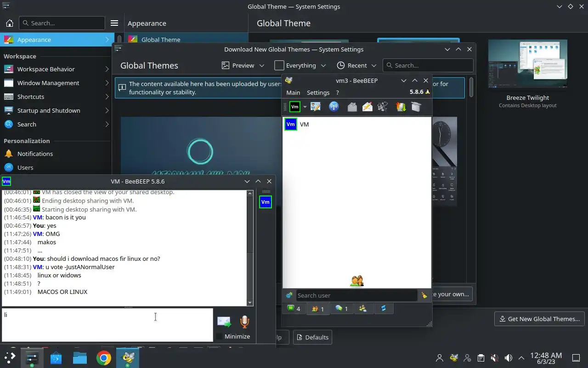The height and width of the screenshot is (368, 588).
Task: Expand Shortcuts settings
Action: (x=57, y=97)
